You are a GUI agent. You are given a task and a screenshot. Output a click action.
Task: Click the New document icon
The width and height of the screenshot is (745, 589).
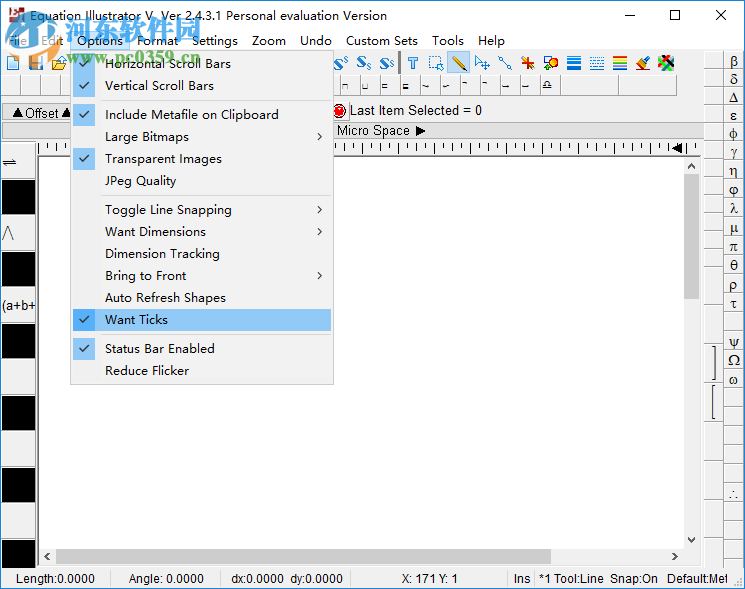pyautogui.click(x=13, y=63)
